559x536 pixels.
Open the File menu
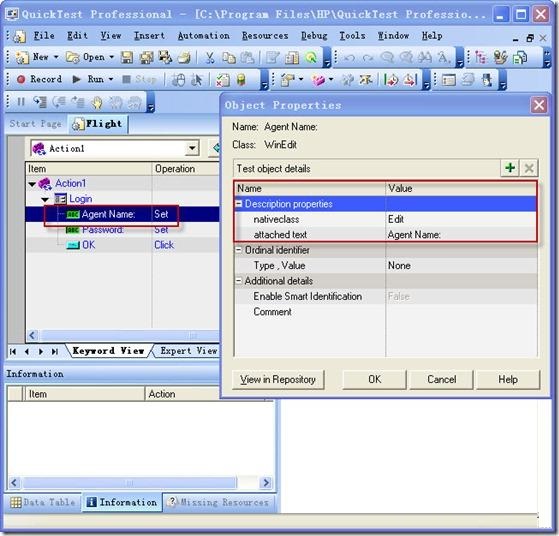pyautogui.click(x=44, y=36)
